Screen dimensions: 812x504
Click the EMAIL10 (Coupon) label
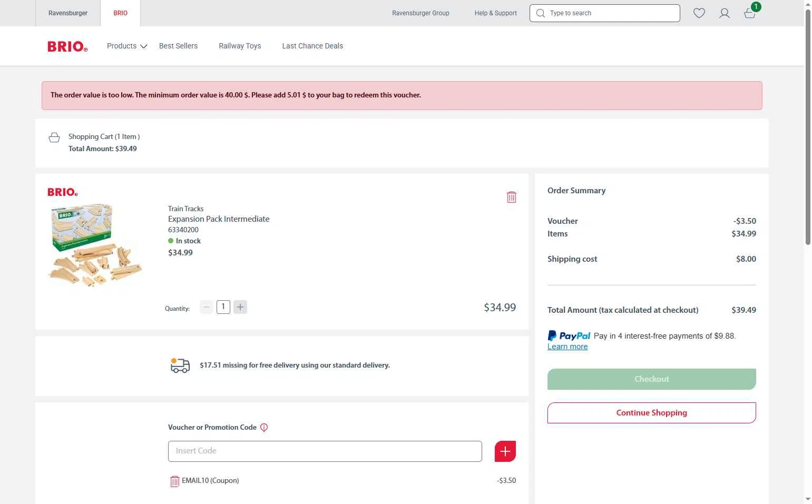210,481
